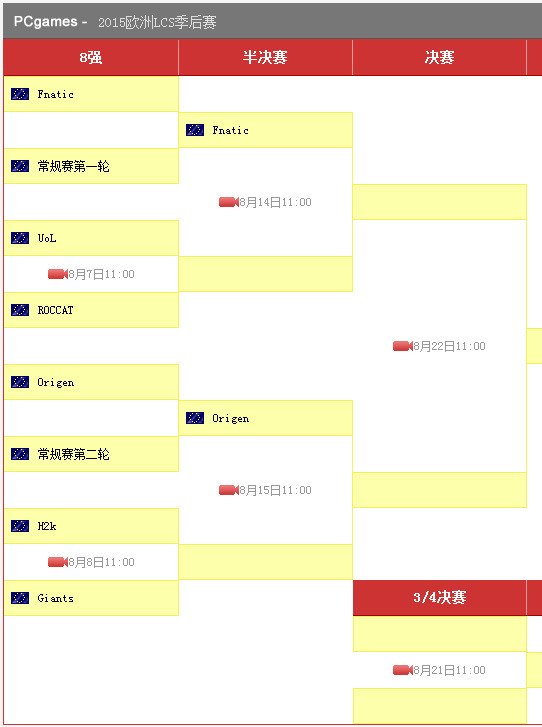Click the video camera icon for 8月7日11:00
This screenshot has width=542, height=727.
pyautogui.click(x=58, y=274)
